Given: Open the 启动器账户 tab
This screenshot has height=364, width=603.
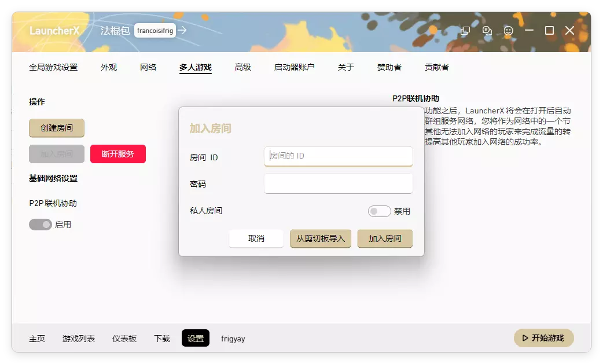Looking at the screenshot, I should coord(294,67).
